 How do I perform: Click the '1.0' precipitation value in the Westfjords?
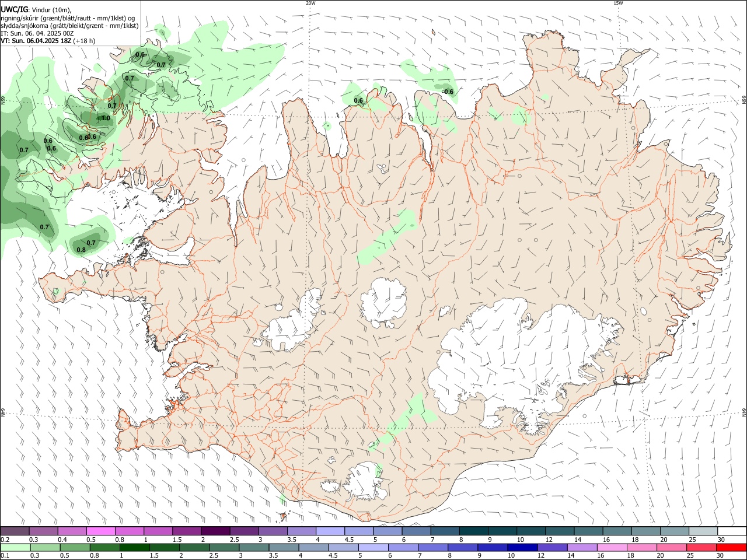coord(106,118)
